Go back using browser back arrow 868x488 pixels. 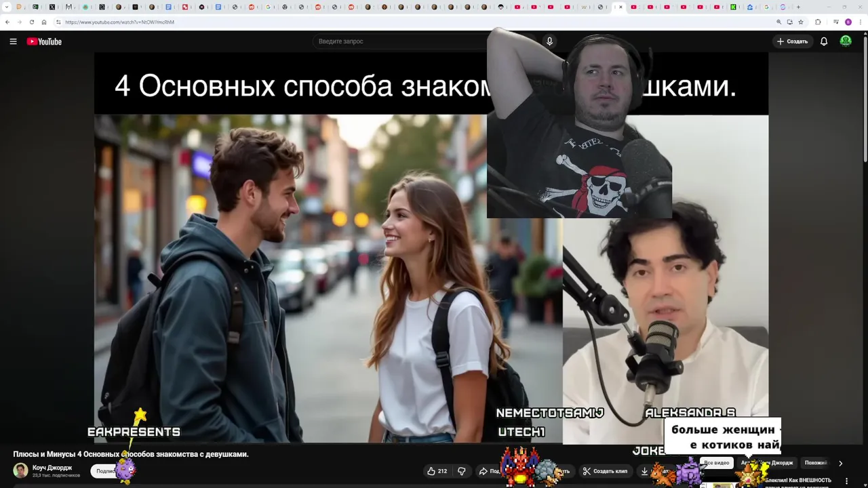pos(7,22)
